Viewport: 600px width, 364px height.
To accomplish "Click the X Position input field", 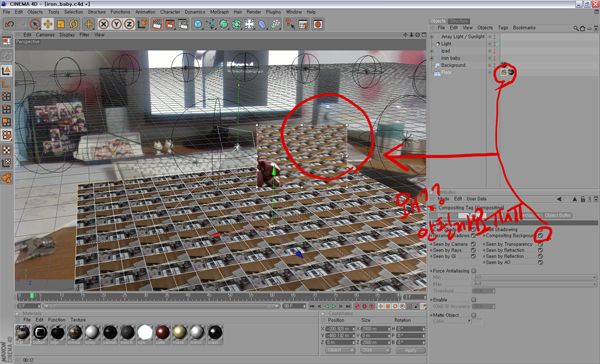I will [x=341, y=329].
